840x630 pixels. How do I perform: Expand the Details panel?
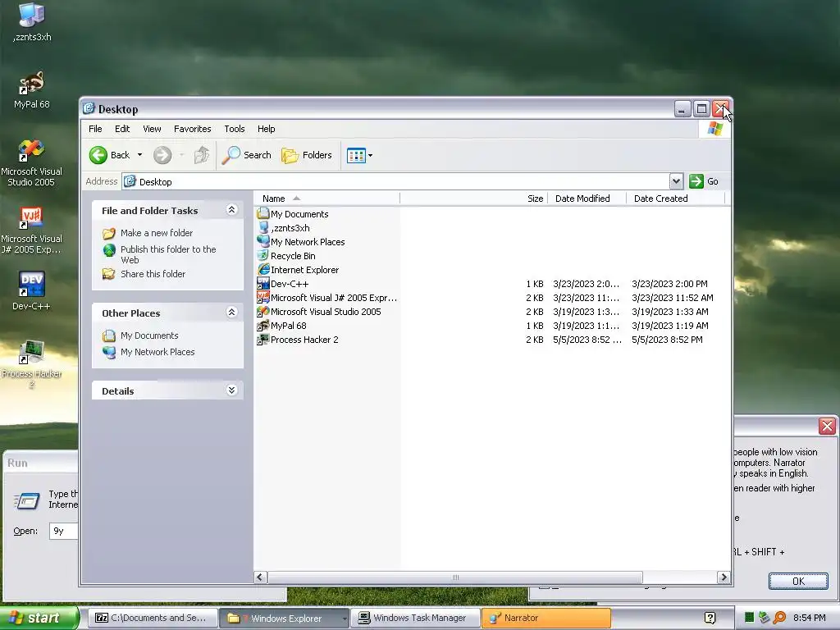pyautogui.click(x=231, y=390)
